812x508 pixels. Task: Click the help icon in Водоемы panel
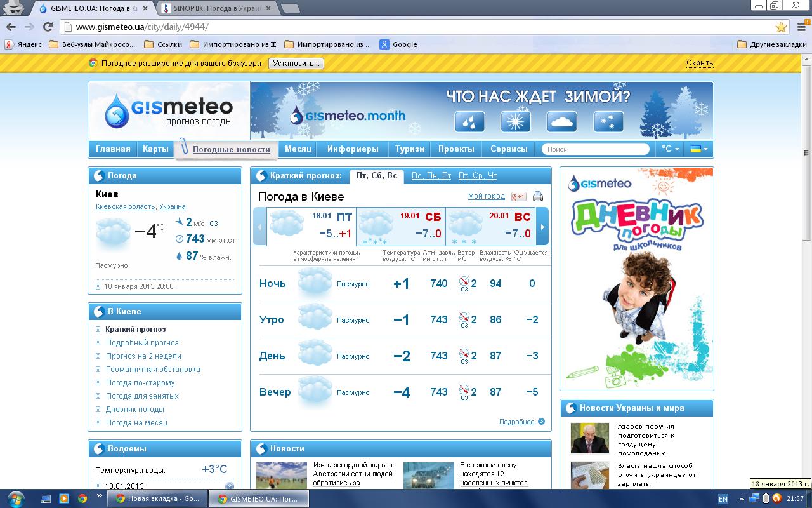[x=230, y=486]
